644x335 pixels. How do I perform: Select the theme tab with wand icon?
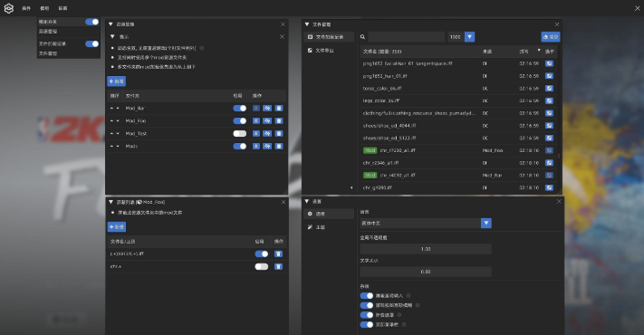316,227
